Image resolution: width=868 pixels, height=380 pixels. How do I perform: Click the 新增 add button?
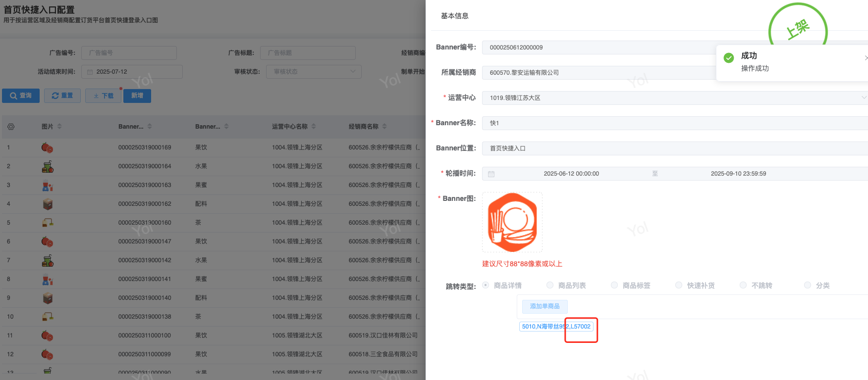tap(137, 95)
